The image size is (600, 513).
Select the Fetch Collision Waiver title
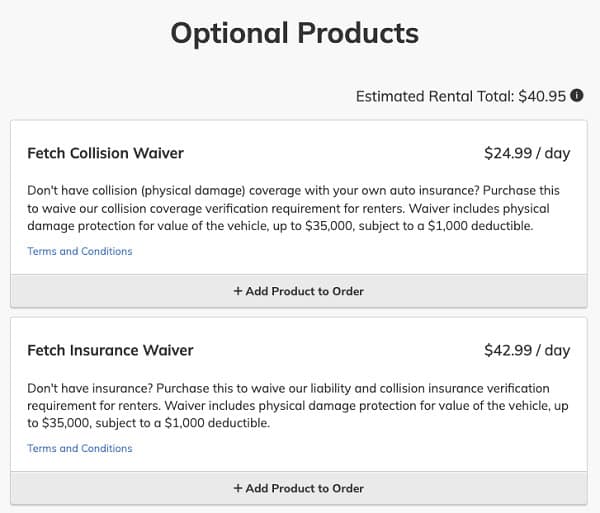point(106,153)
